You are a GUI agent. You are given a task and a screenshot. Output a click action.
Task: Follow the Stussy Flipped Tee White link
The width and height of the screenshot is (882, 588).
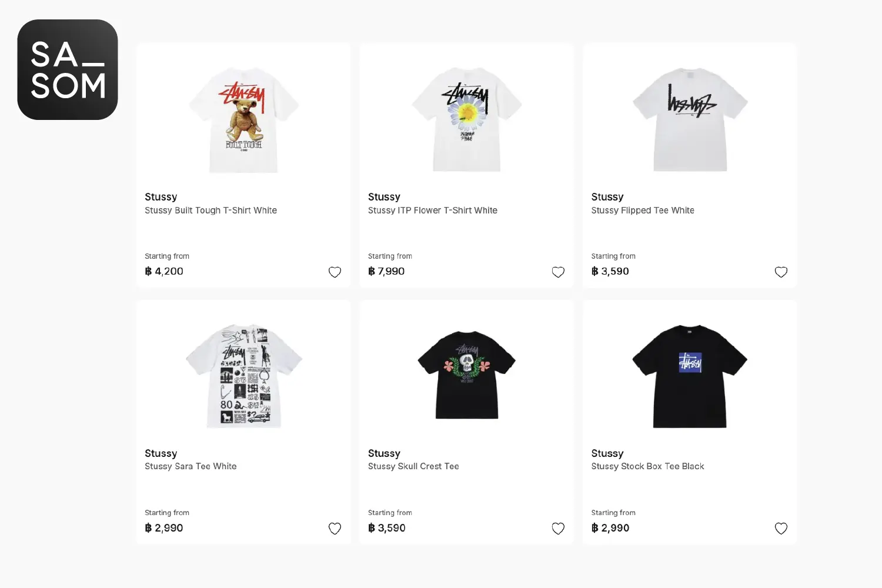[643, 211]
